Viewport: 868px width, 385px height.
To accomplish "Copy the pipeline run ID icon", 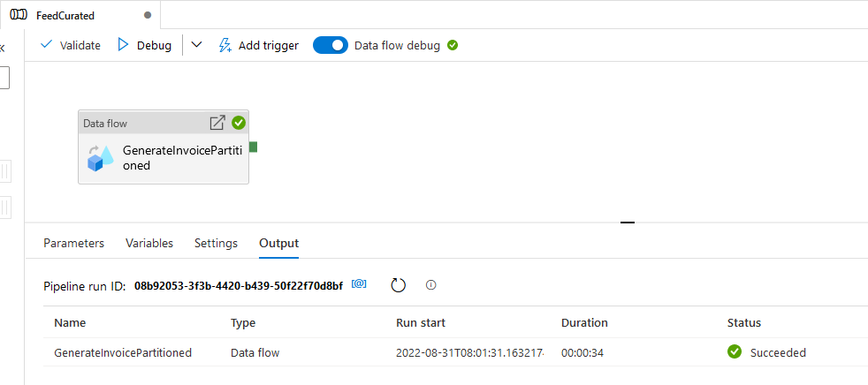I will click(x=359, y=284).
